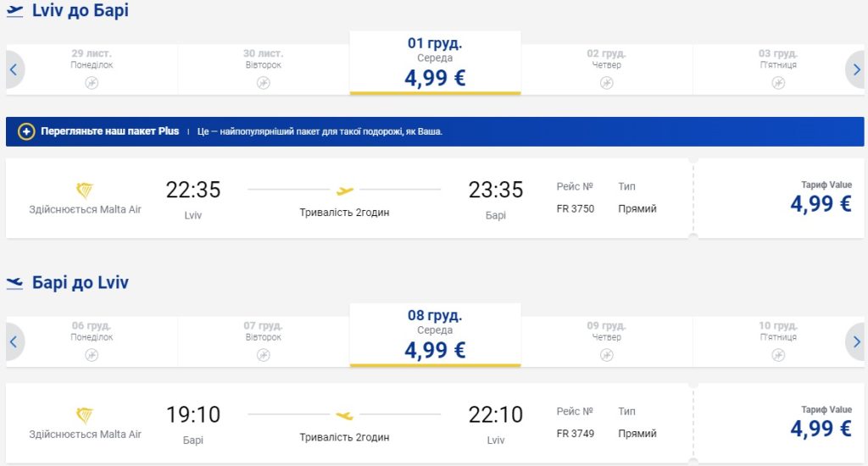Image resolution: width=868 pixels, height=466 pixels.
Task: Click the no-flight icon under 03 груд.
Action: (777, 82)
